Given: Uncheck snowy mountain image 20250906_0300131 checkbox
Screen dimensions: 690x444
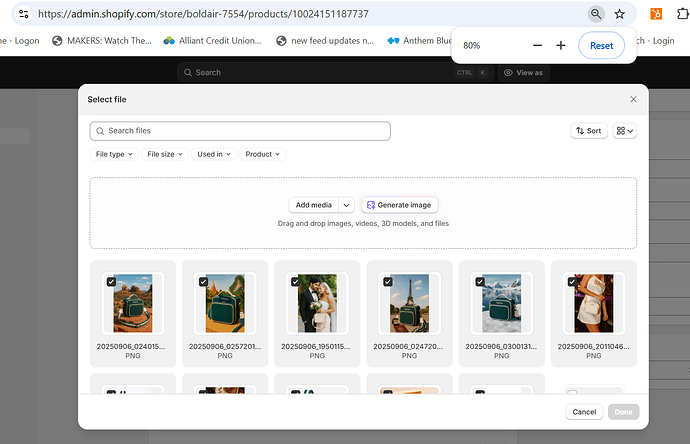Looking at the screenshot, I should 480,282.
